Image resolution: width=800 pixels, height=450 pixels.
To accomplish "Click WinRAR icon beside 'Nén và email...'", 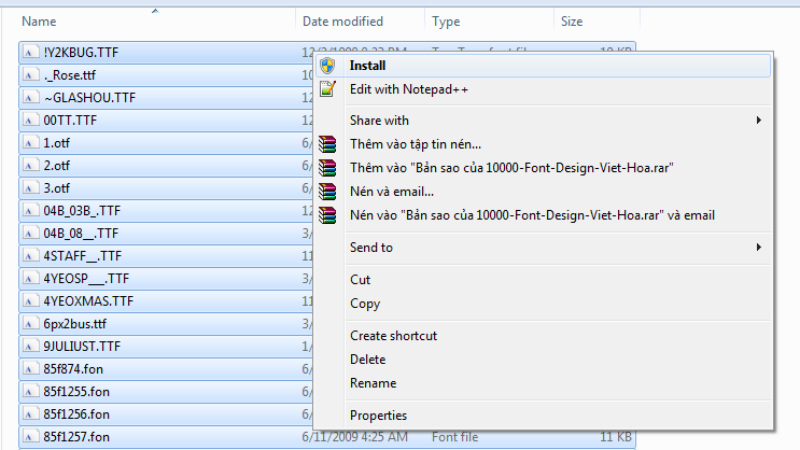I will (x=327, y=191).
